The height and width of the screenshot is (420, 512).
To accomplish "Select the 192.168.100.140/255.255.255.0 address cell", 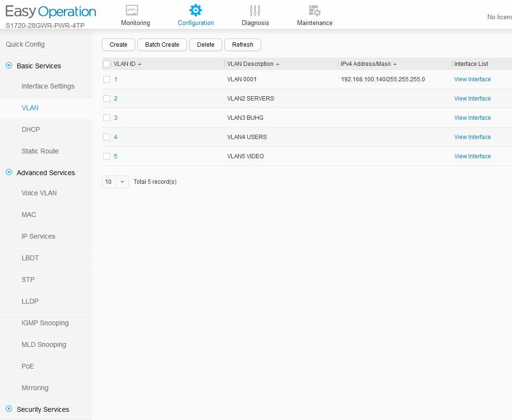I will coord(383,79).
